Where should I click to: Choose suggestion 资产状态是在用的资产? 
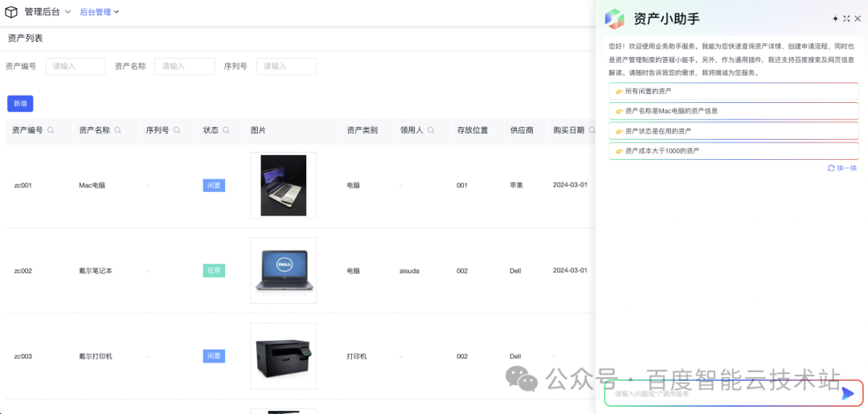coord(734,130)
